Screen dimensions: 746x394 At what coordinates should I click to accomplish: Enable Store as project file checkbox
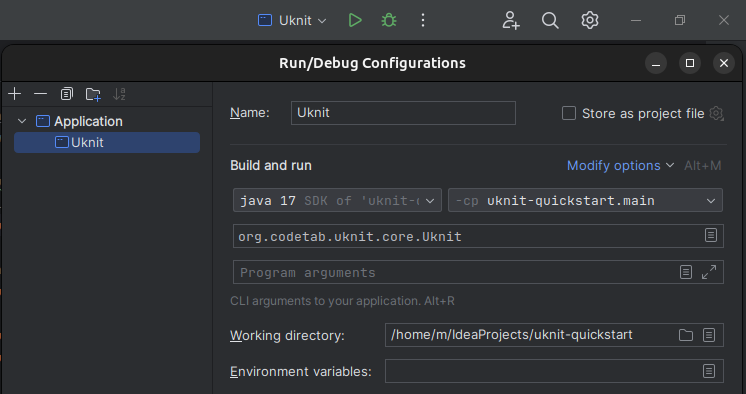[569, 113]
